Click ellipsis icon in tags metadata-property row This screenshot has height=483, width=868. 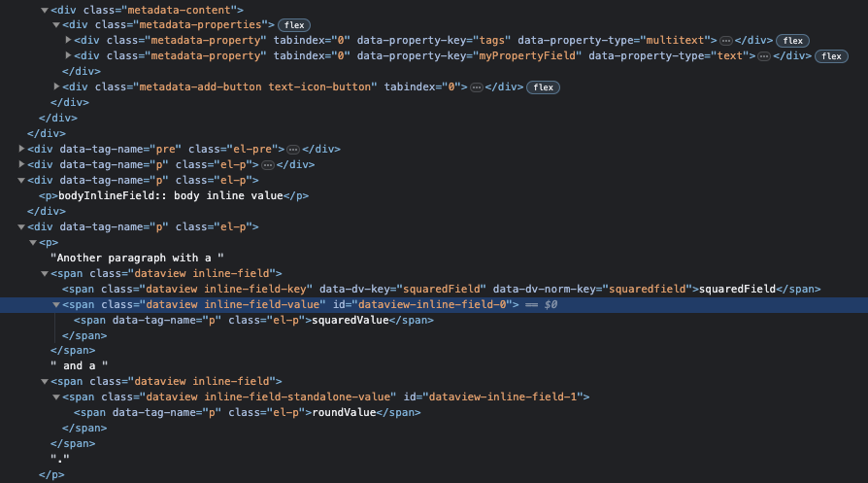(725, 40)
